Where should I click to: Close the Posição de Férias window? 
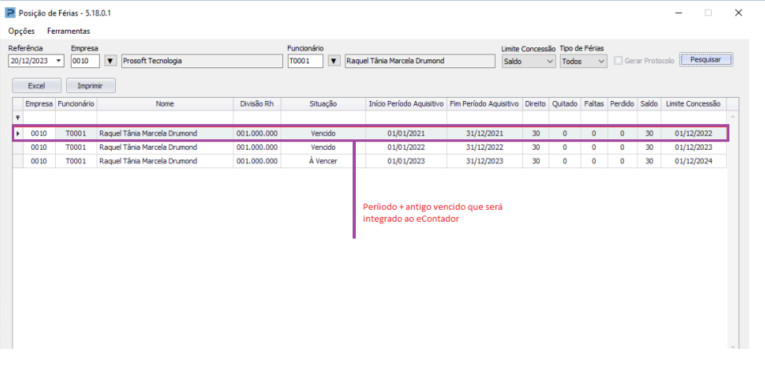(738, 13)
